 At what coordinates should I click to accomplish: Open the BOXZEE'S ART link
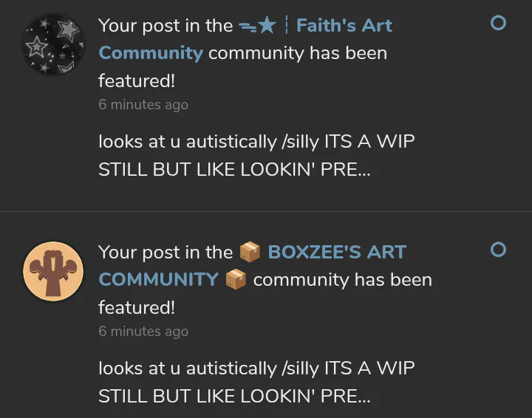click(x=337, y=253)
